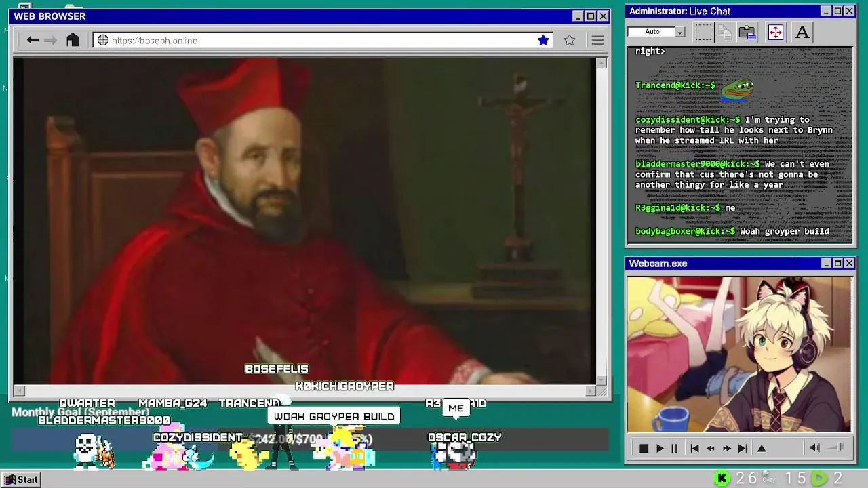Click the K0KICHIGROYPER name label
Viewport: 868px width, 488px height.
(x=344, y=386)
